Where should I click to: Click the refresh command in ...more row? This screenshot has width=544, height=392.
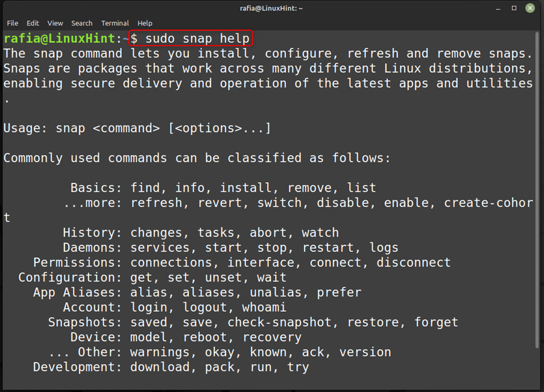click(x=156, y=203)
